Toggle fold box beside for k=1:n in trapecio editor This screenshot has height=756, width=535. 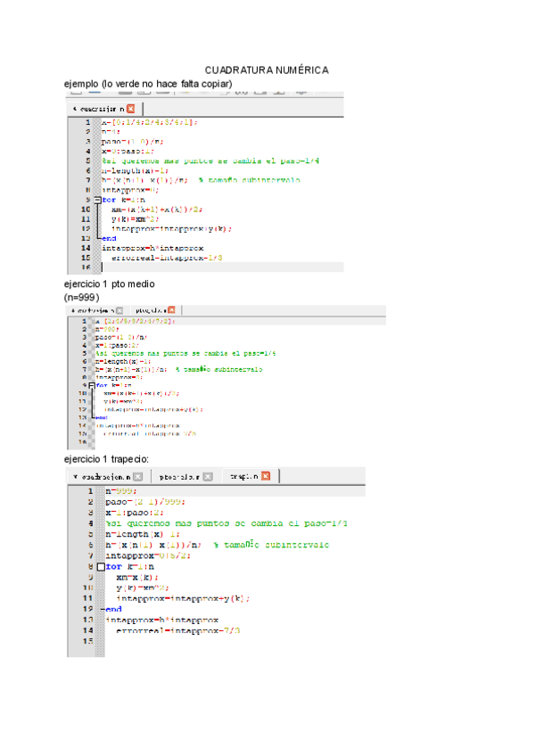point(101,566)
